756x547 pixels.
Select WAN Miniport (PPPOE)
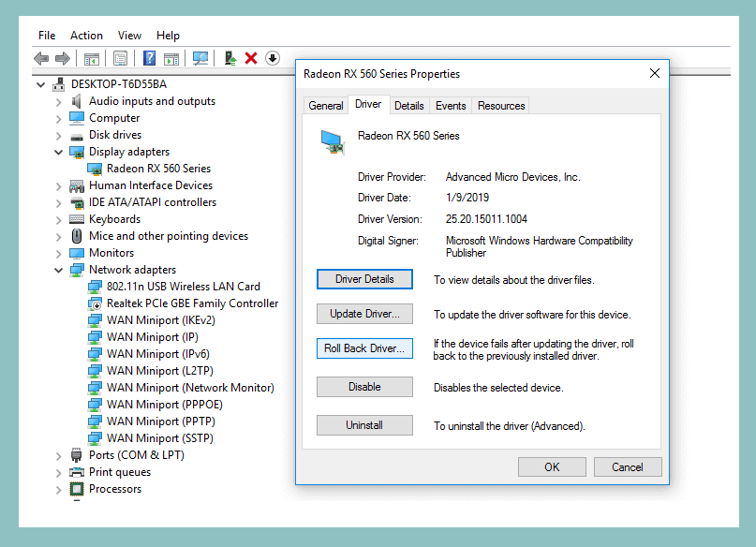tap(165, 405)
